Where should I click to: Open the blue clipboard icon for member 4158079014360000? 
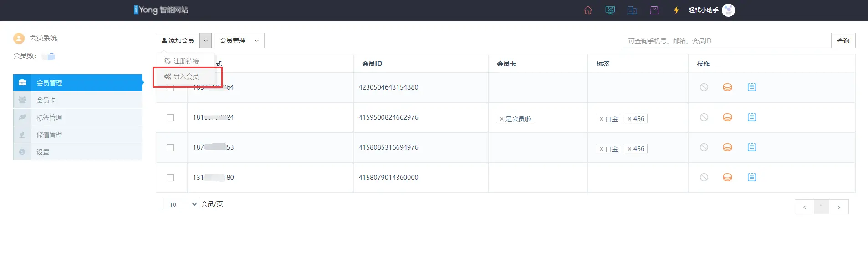(x=751, y=178)
